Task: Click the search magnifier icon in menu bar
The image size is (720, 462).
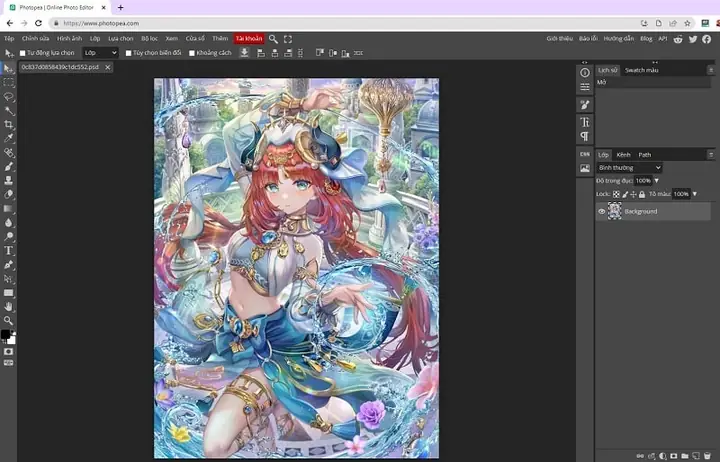Action: [273, 39]
